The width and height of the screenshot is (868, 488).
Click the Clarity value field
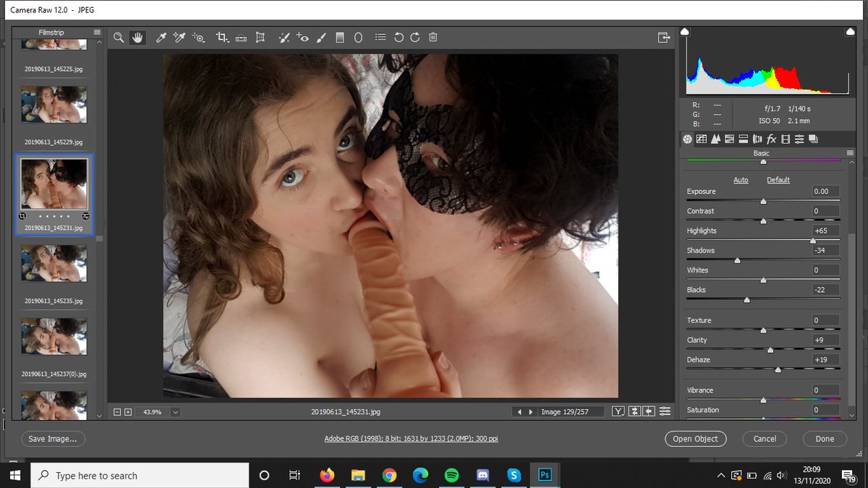tap(825, 340)
